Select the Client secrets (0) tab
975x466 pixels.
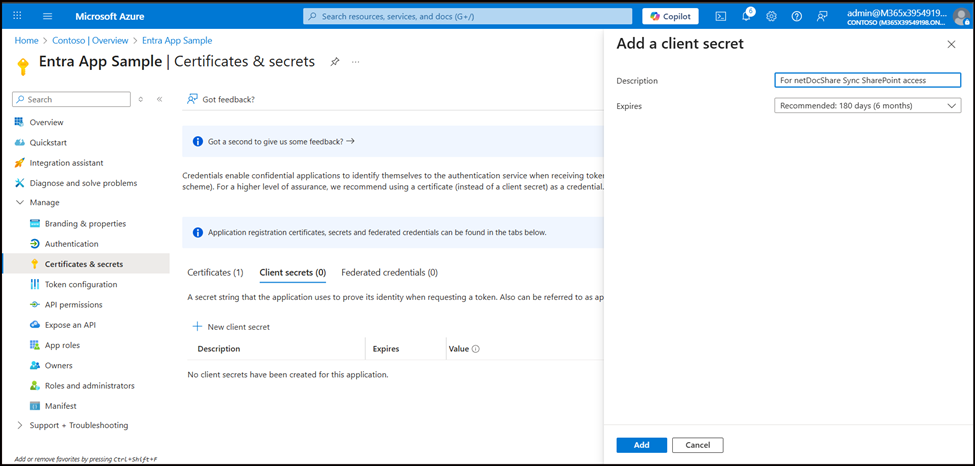tap(293, 273)
